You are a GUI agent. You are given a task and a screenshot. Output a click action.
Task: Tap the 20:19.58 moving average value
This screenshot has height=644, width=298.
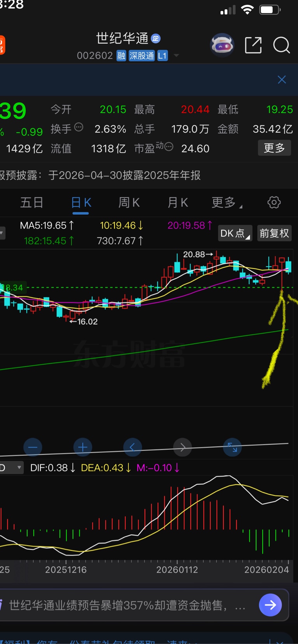coord(190,226)
